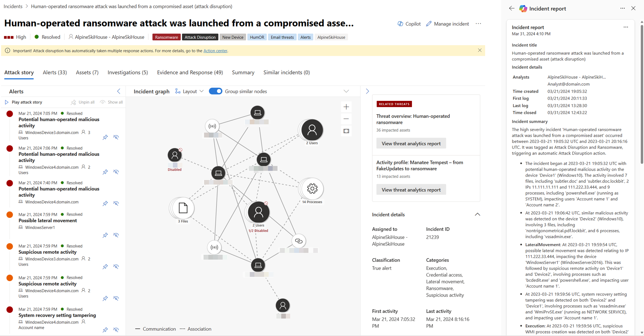Open the Evidence and Response tab
644x336 pixels.
pyautogui.click(x=190, y=72)
